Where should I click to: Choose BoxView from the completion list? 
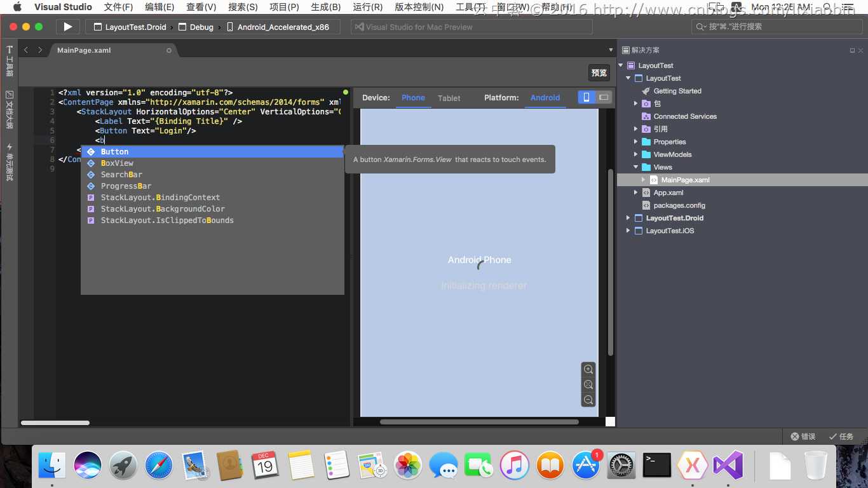click(x=212, y=163)
